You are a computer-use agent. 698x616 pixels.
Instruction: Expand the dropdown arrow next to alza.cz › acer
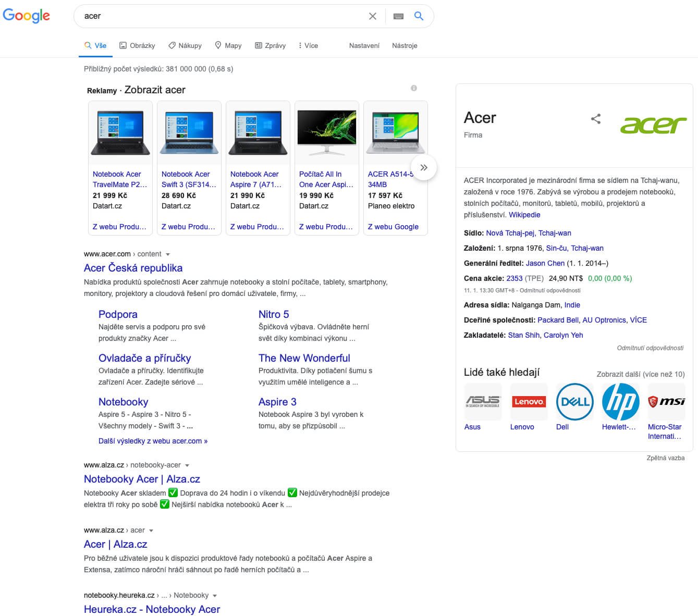pos(151,531)
